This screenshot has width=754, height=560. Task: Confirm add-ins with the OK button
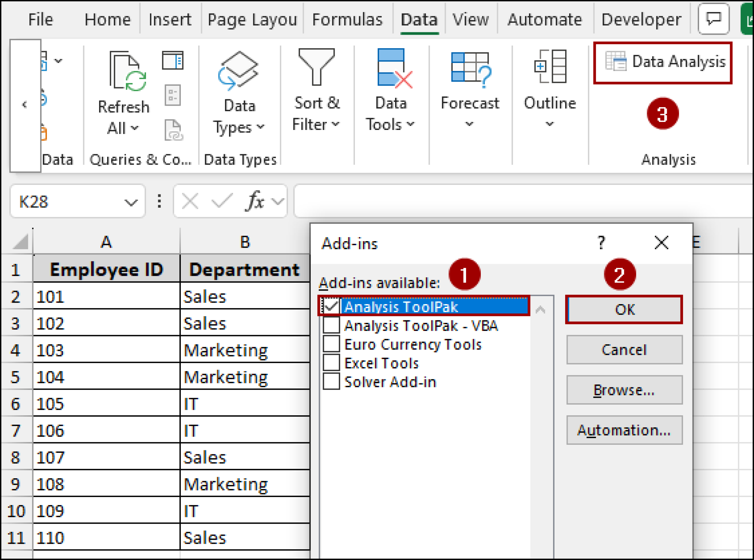pyautogui.click(x=624, y=309)
